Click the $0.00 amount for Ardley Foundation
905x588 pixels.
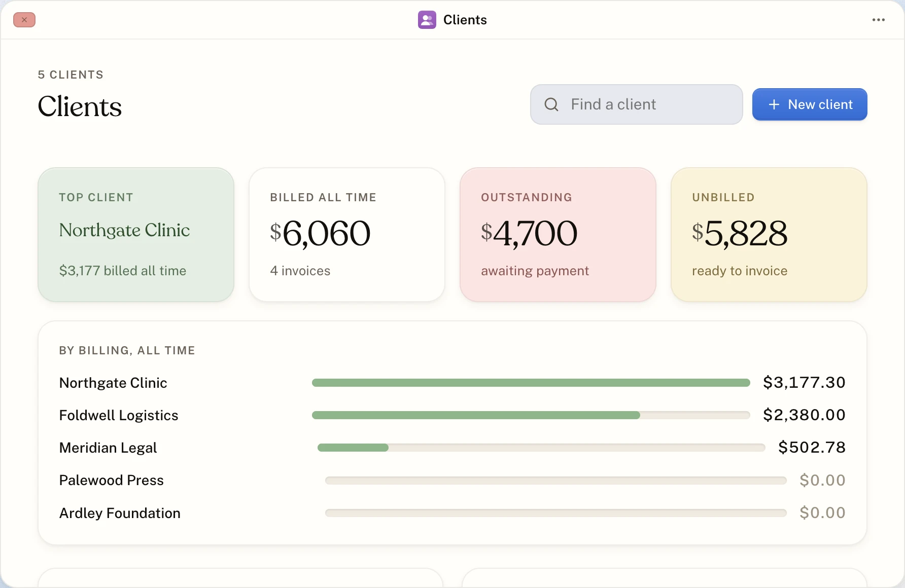coord(822,512)
